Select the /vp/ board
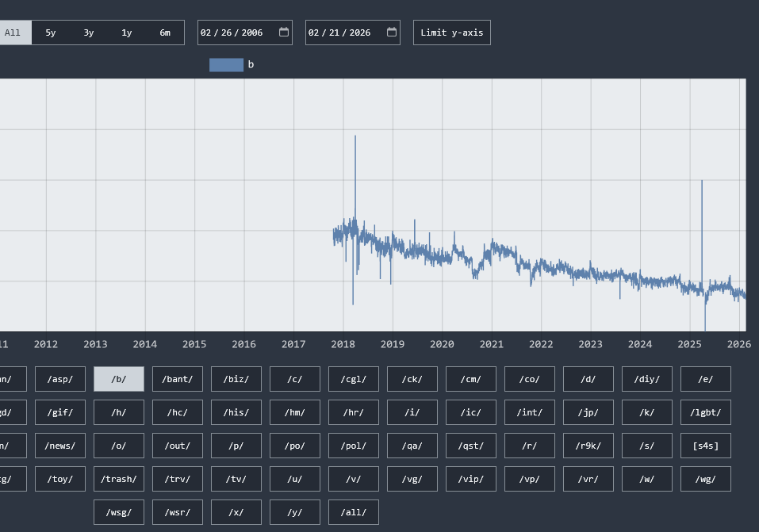759x532 pixels. [x=530, y=479]
